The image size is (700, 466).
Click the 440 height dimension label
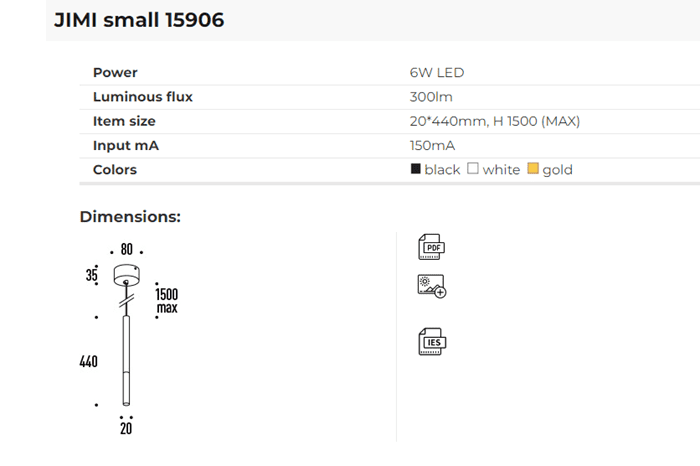(x=89, y=361)
